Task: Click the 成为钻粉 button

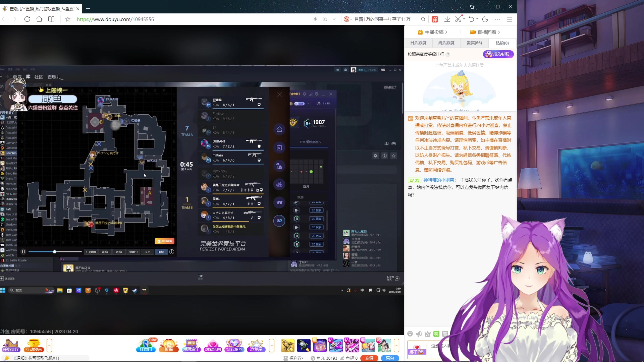Action: point(498,54)
